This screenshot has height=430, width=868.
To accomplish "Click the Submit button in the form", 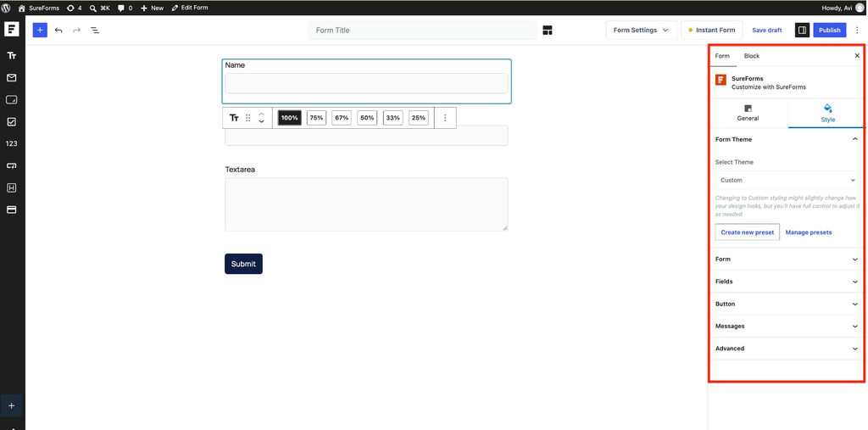I will click(x=243, y=264).
